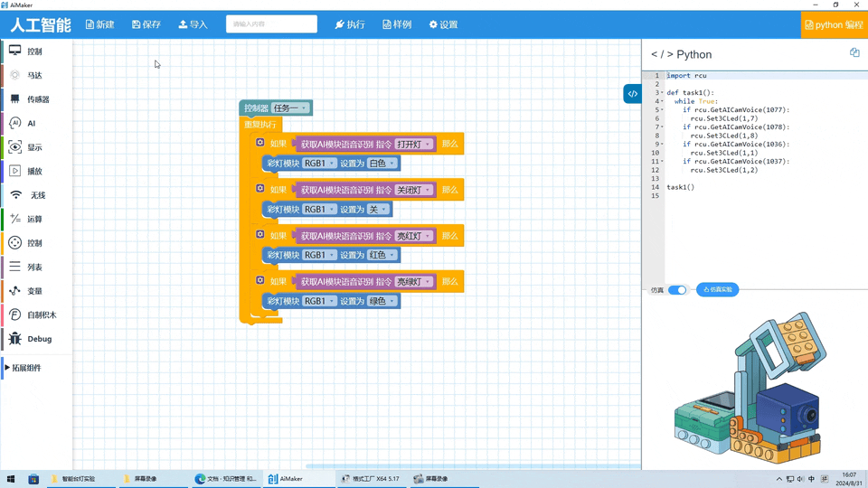This screenshot has height=488, width=868.
Task: Click 执行 in the top menu
Action: pos(350,24)
